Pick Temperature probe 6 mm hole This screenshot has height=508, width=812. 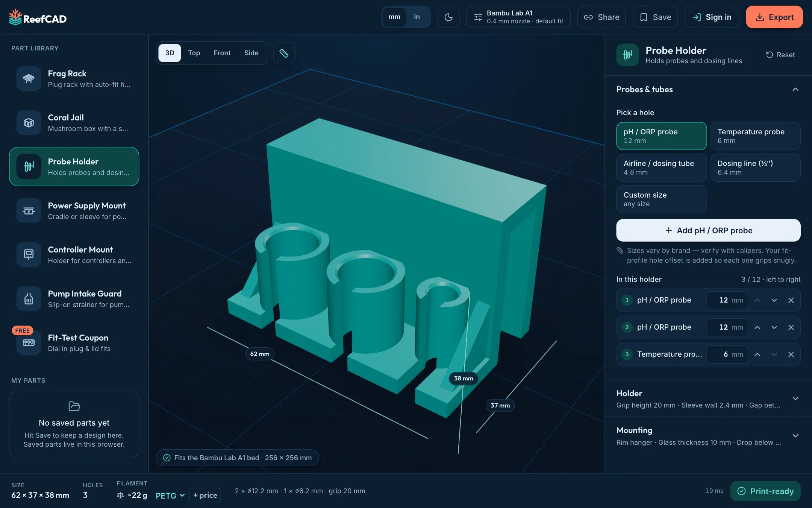click(x=755, y=136)
